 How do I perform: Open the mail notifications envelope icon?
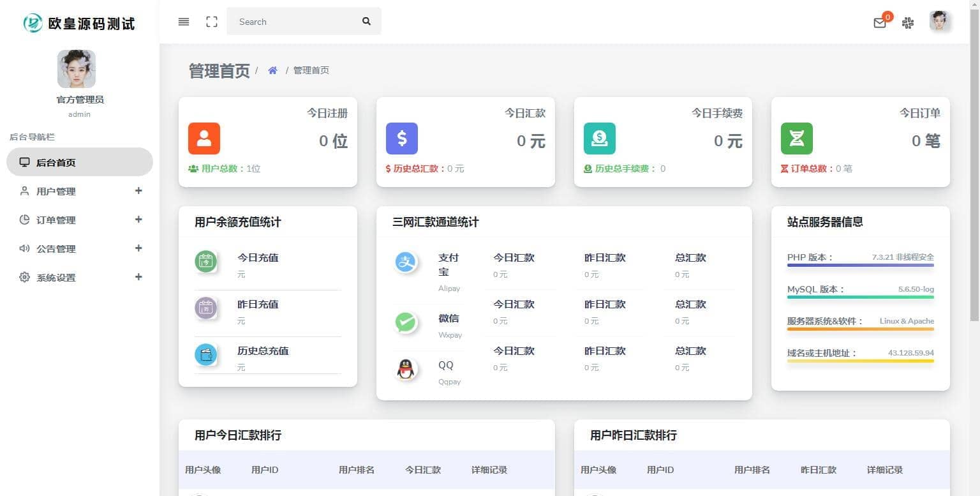click(880, 23)
